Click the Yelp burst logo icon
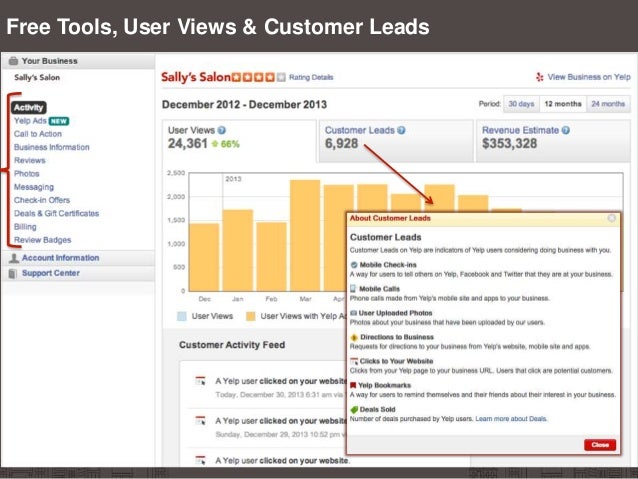Screen dimensions: 638x479 click(x=540, y=77)
